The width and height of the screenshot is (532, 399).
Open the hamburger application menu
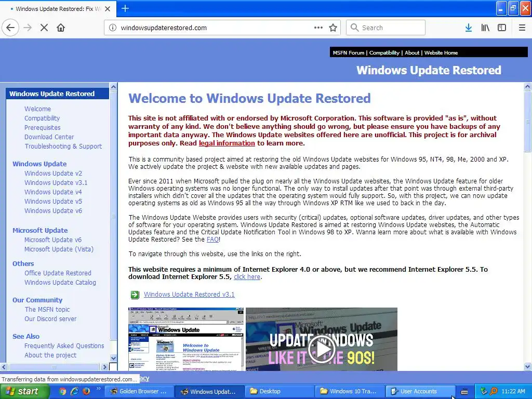click(x=522, y=28)
